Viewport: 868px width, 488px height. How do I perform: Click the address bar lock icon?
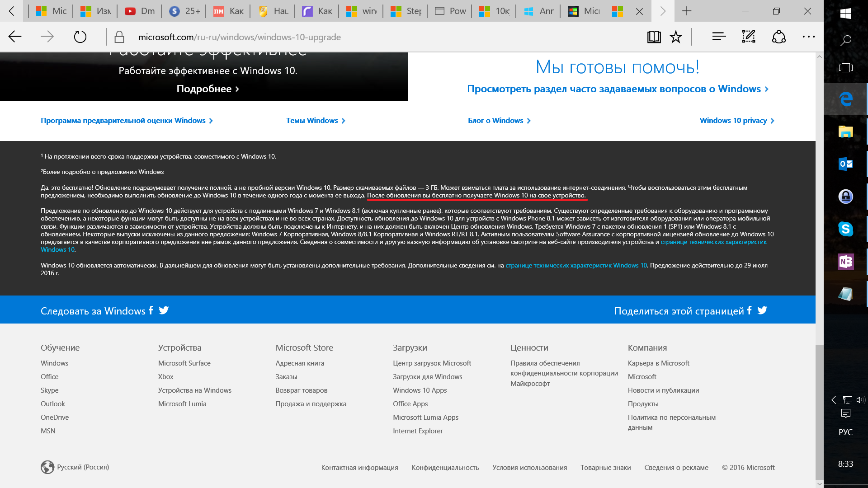[118, 37]
